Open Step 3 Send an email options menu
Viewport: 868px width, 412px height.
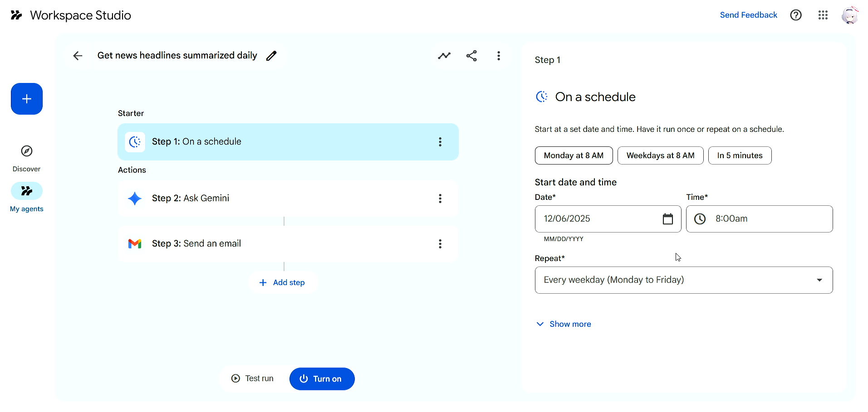(x=440, y=244)
